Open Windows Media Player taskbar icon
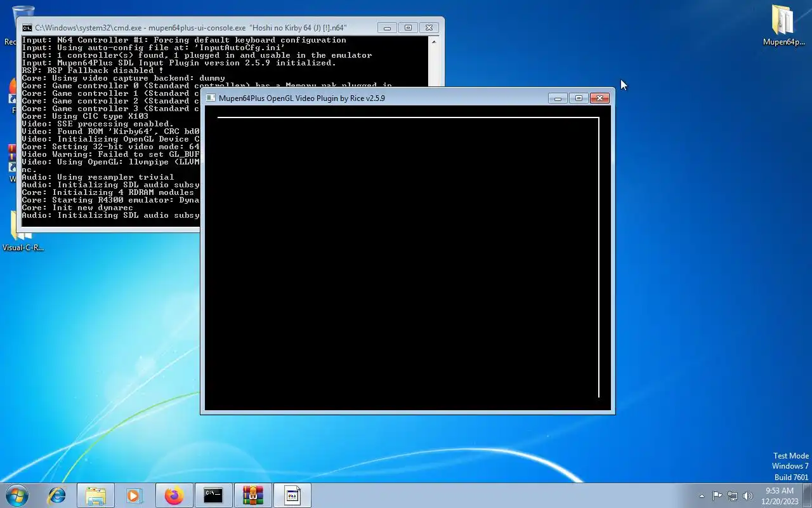The width and height of the screenshot is (812, 508). click(x=134, y=495)
